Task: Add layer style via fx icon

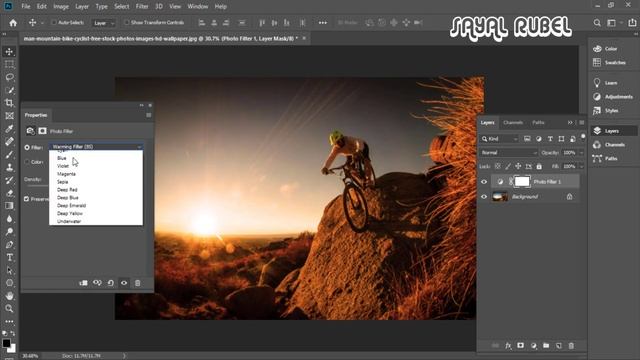Action: (508, 346)
